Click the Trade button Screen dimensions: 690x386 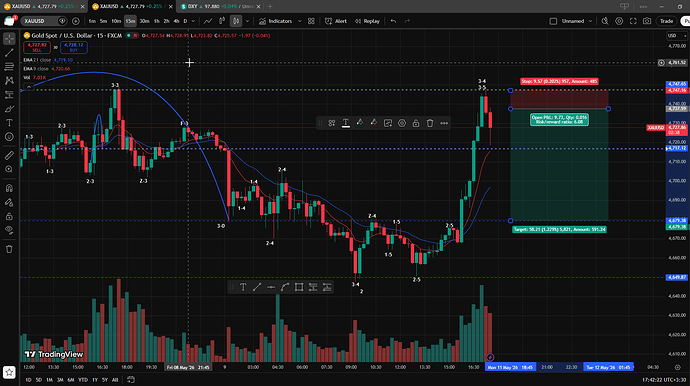pos(666,21)
